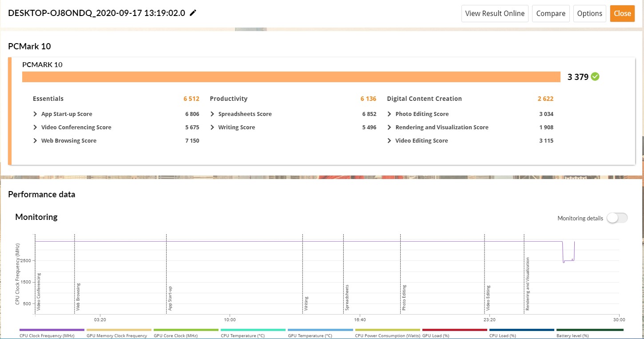Expand the Rendering and Visualization Score chevron
The image size is (644, 339).
(390, 128)
